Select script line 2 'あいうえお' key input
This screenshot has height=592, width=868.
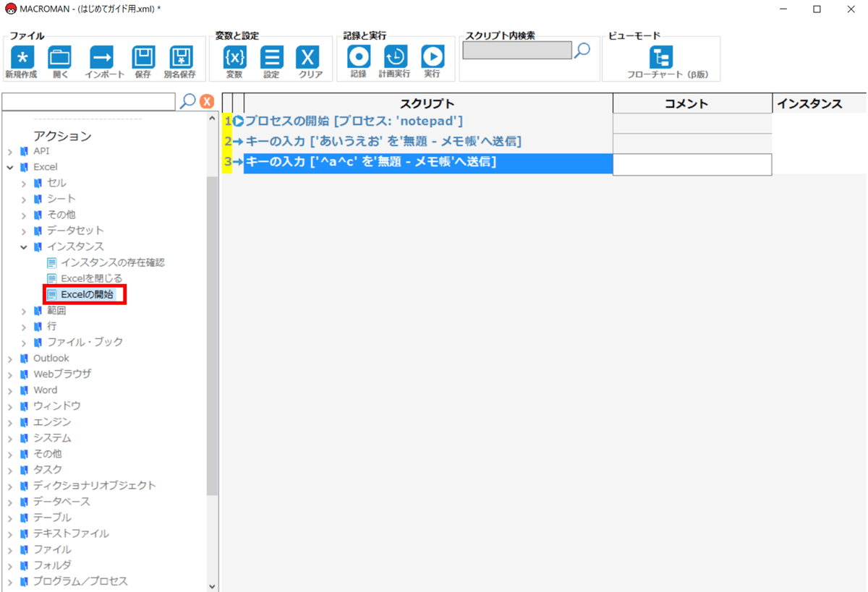click(383, 142)
